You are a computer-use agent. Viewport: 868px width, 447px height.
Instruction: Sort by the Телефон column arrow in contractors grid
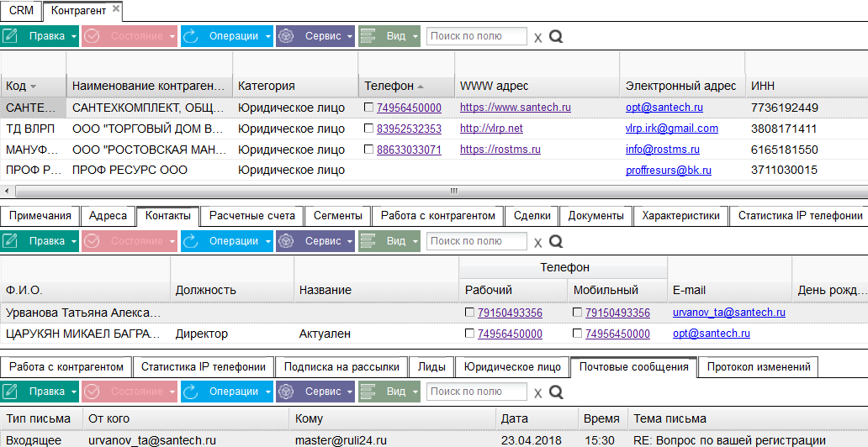click(421, 87)
